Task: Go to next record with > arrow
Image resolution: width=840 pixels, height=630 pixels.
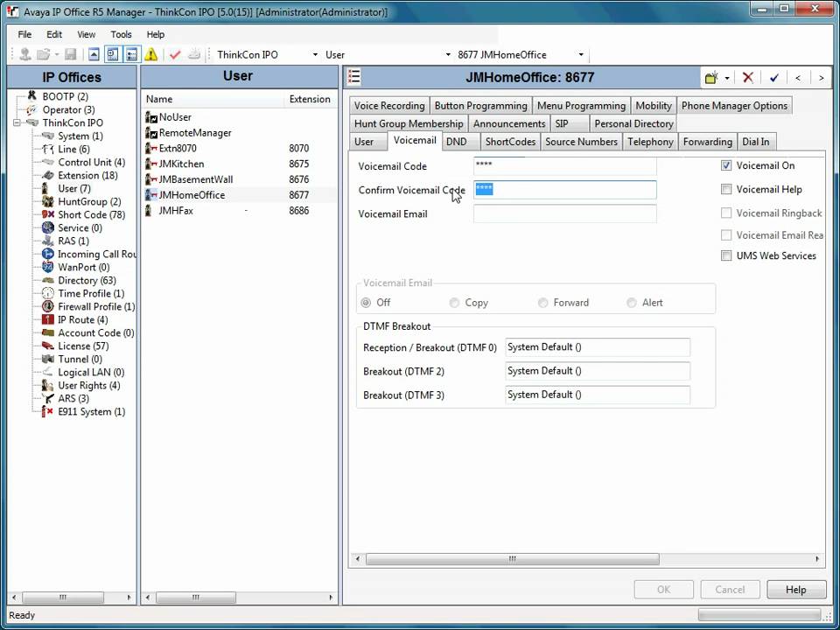Action: [x=822, y=78]
